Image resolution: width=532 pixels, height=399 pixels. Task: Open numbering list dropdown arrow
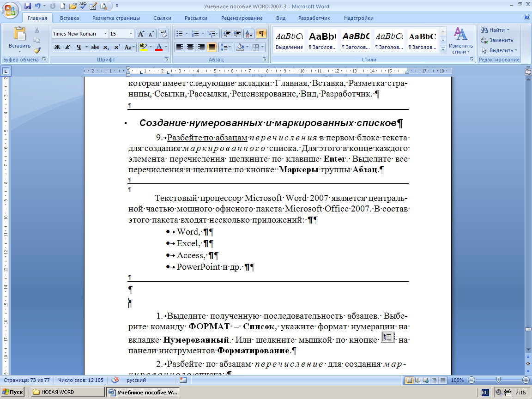click(x=203, y=34)
